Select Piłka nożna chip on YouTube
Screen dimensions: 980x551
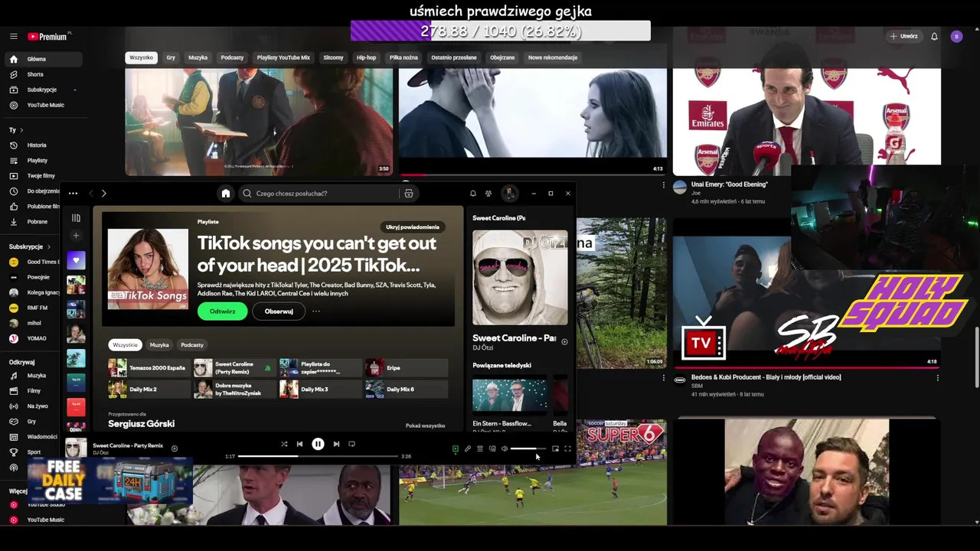point(403,57)
